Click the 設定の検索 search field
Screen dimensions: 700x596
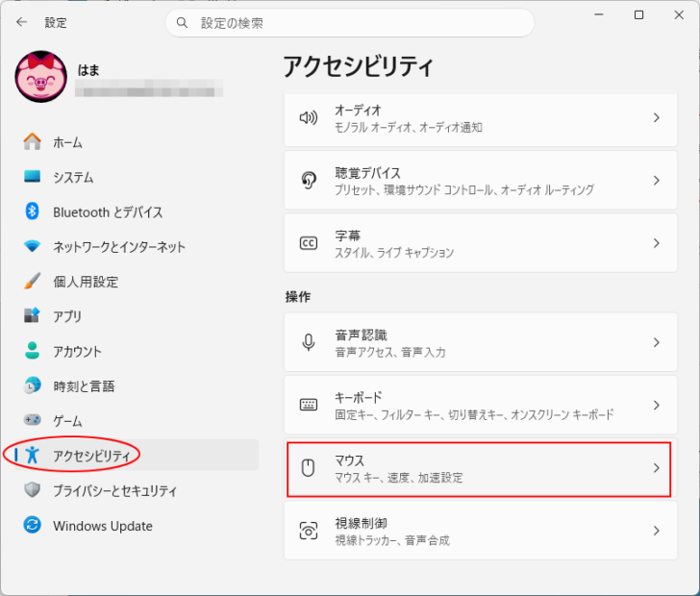tap(350, 23)
